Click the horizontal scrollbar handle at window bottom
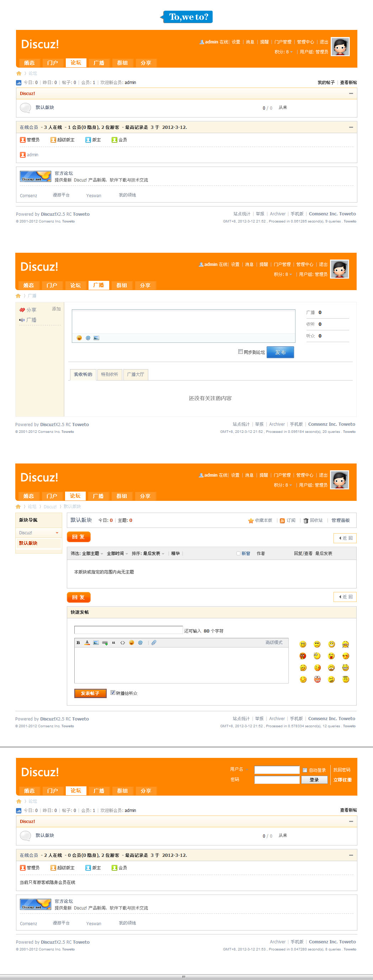 [184, 976]
